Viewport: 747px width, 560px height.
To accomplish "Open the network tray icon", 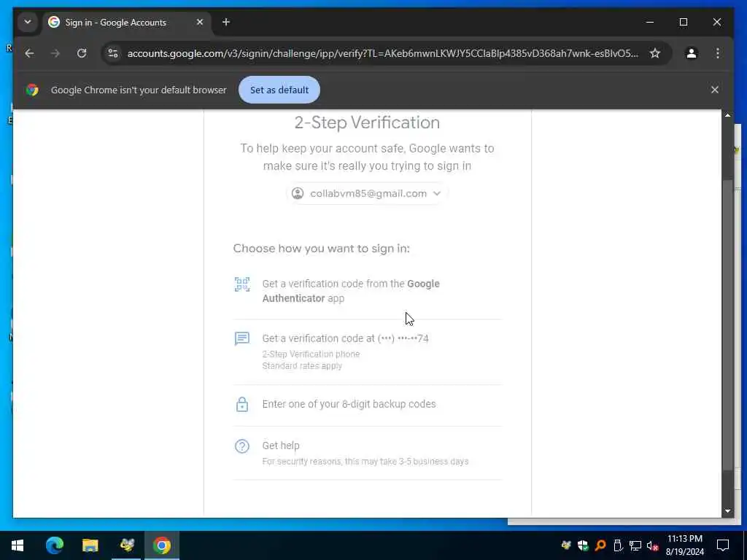I will [x=635, y=545].
